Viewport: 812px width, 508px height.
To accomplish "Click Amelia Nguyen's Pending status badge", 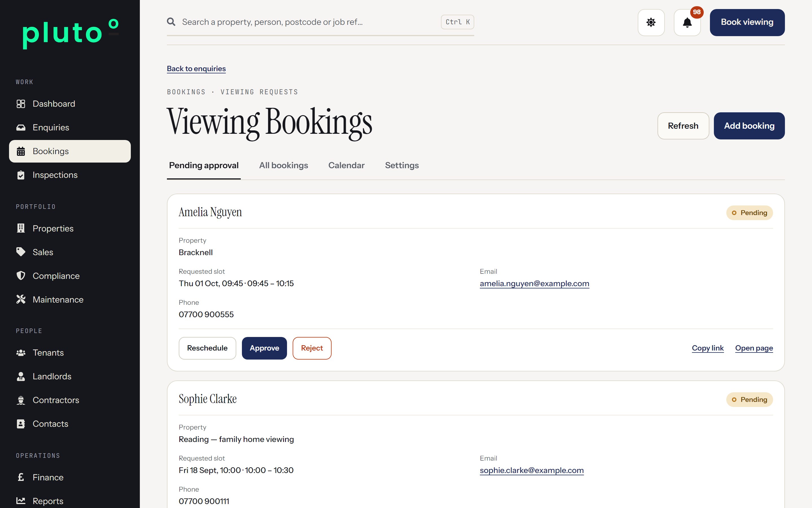I will 749,213.
